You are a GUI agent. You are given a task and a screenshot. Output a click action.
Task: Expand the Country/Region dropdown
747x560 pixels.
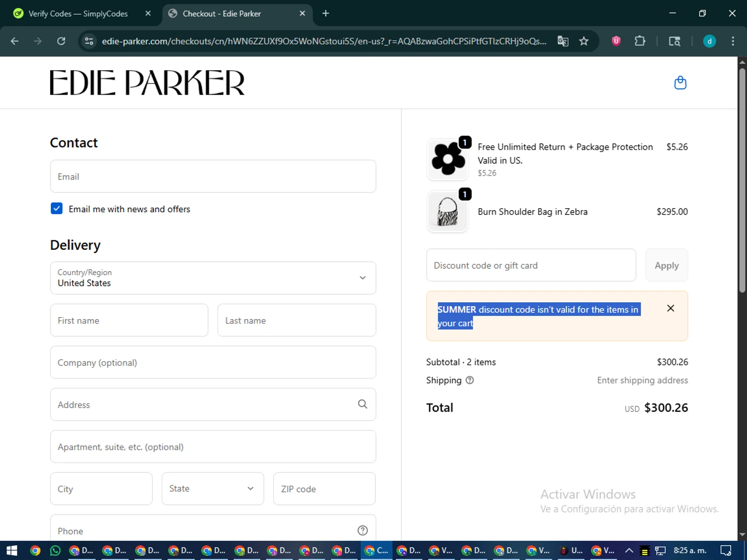pos(213,278)
